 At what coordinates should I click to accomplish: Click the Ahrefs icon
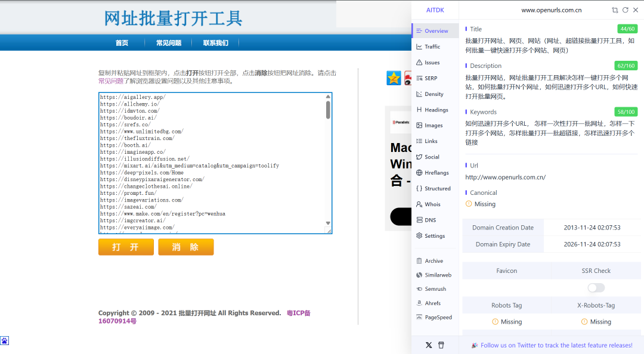point(419,303)
